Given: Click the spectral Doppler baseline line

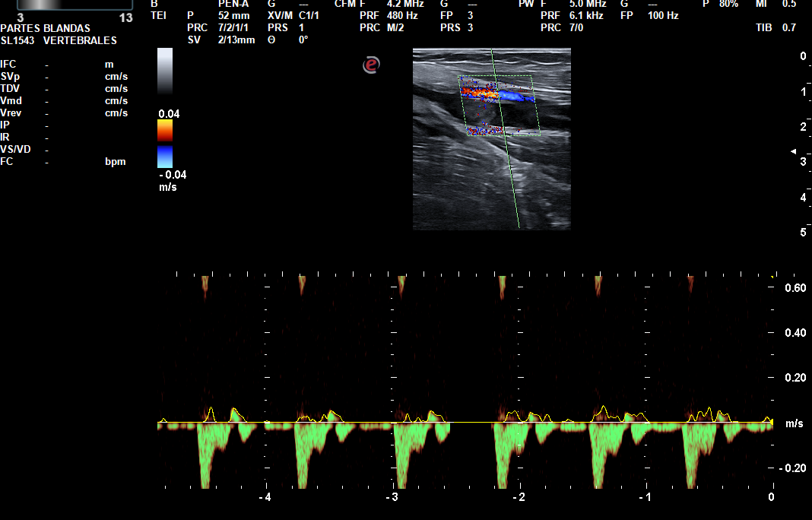Looking at the screenshot, I should pos(464,423).
